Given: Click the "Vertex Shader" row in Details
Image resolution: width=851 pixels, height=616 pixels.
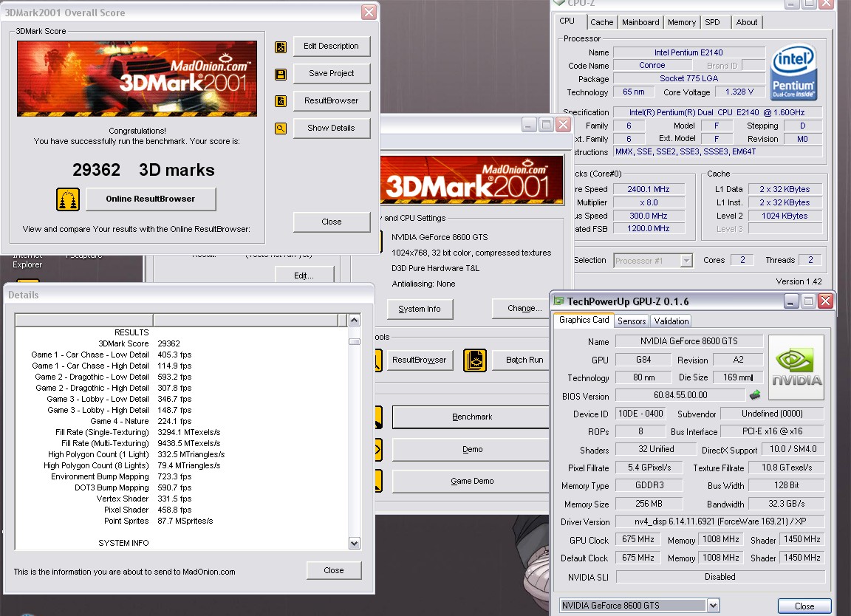Looking at the screenshot, I should pyautogui.click(x=182, y=499).
